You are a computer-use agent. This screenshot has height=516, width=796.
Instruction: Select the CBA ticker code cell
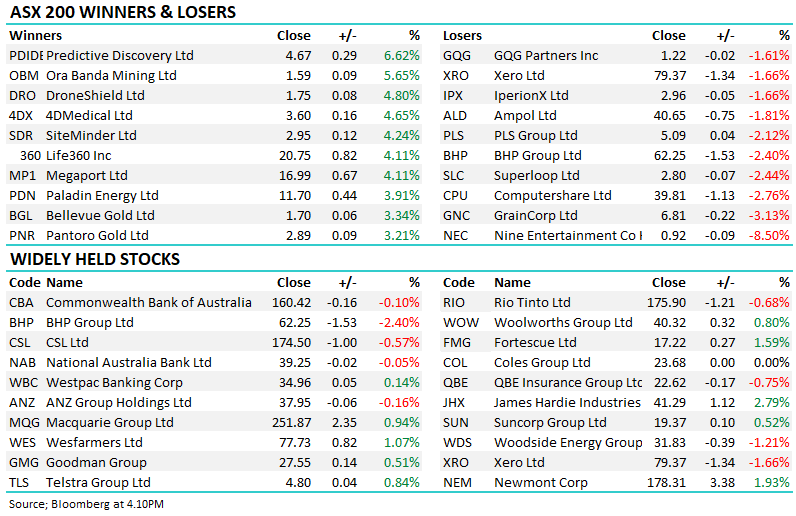pos(21,303)
